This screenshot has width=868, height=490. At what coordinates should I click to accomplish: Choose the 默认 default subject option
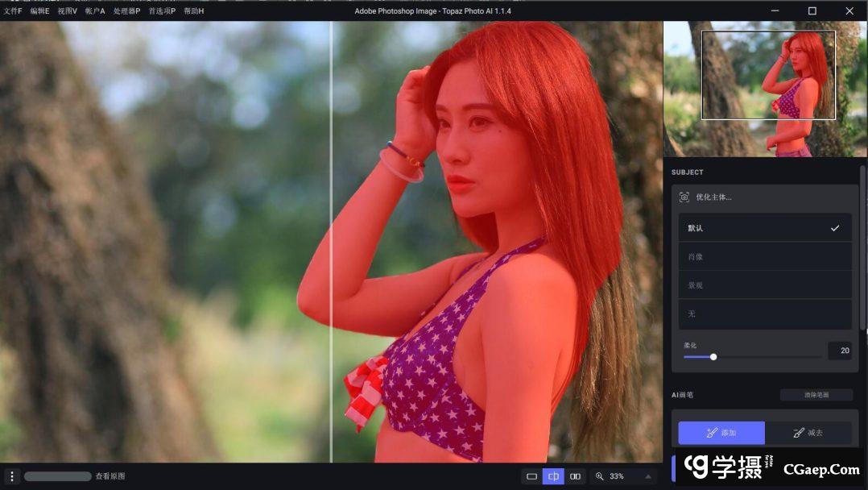tap(764, 228)
